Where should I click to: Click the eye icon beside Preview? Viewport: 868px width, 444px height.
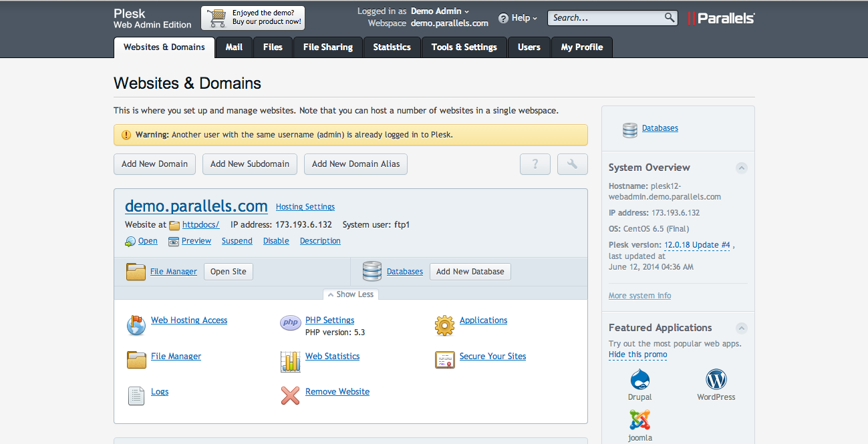click(x=174, y=242)
